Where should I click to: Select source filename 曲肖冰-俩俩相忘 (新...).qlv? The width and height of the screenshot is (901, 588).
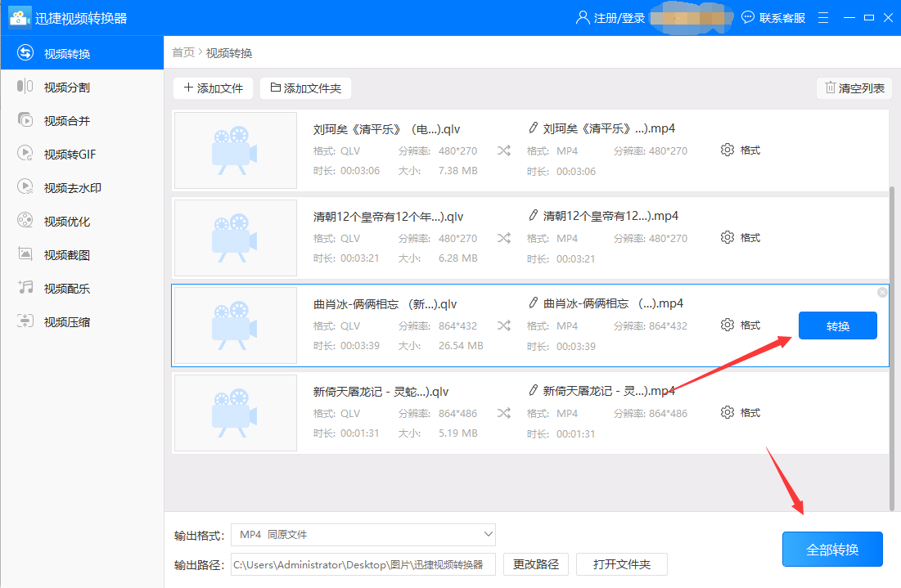[385, 304]
